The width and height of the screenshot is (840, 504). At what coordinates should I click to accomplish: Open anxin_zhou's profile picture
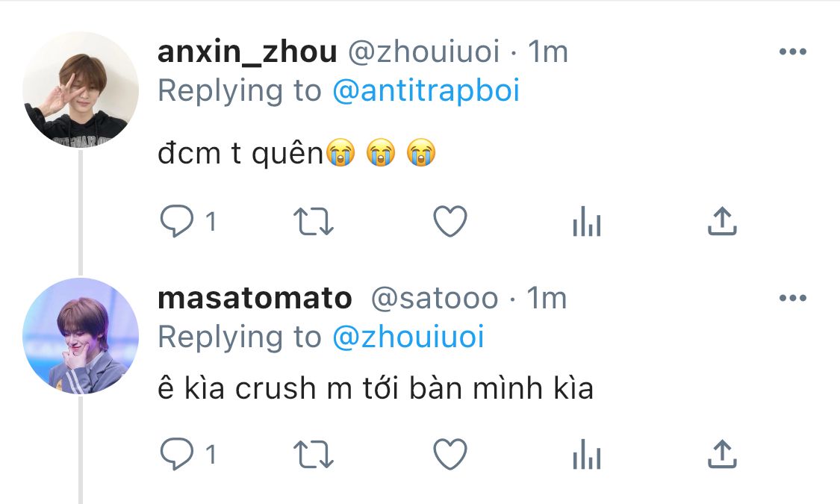click(x=81, y=90)
